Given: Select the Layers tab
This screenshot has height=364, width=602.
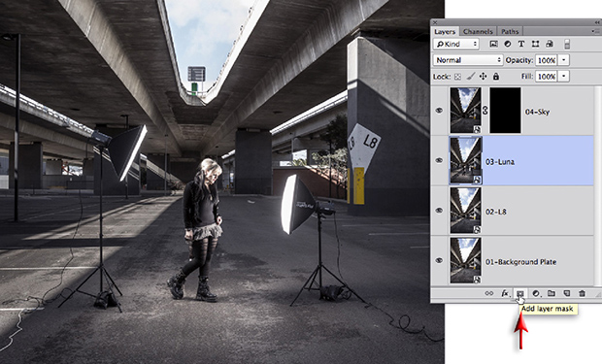Looking at the screenshot, I should [x=445, y=31].
